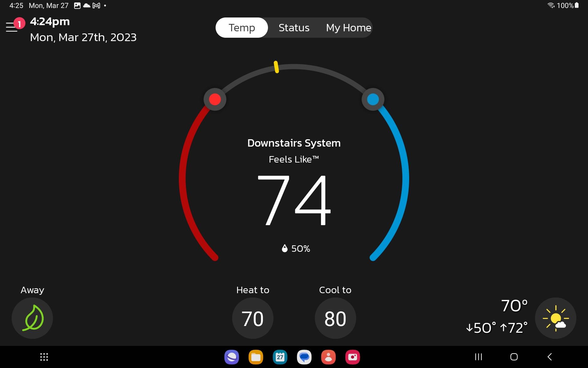
Task: Tap the Mon, Mar 27th, 2023 date
Action: pyautogui.click(x=83, y=37)
